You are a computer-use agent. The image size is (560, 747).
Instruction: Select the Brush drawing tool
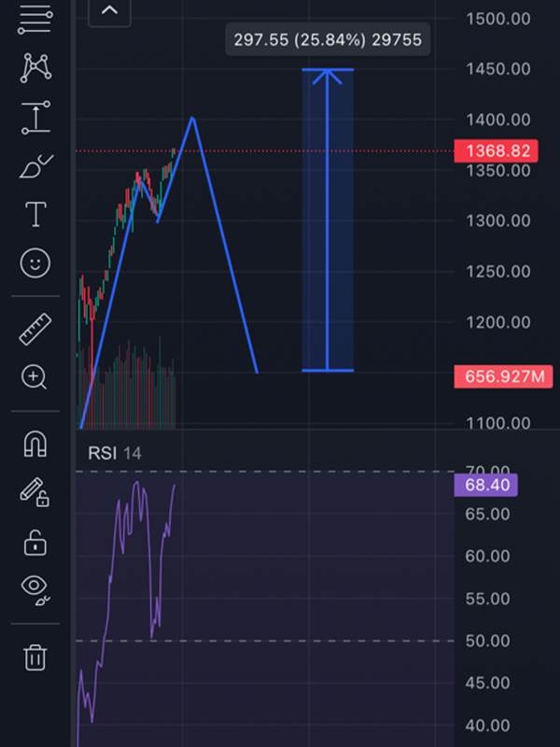[36, 166]
